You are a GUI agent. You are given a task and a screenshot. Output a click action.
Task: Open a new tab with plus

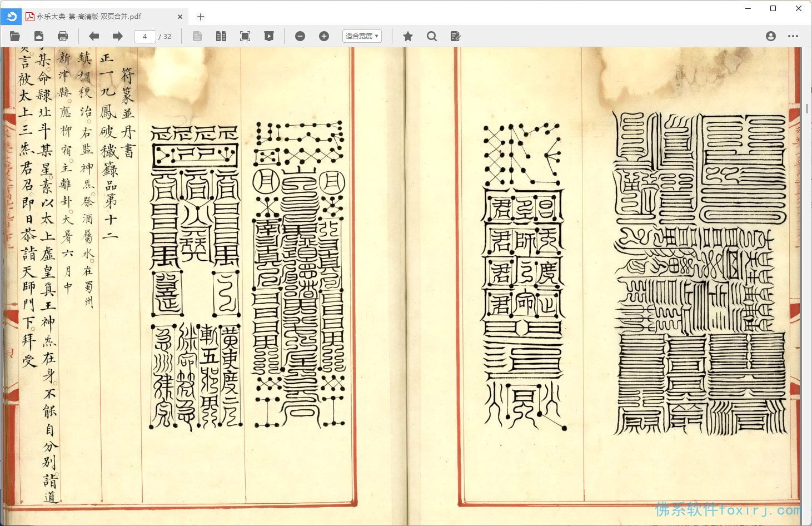[201, 17]
